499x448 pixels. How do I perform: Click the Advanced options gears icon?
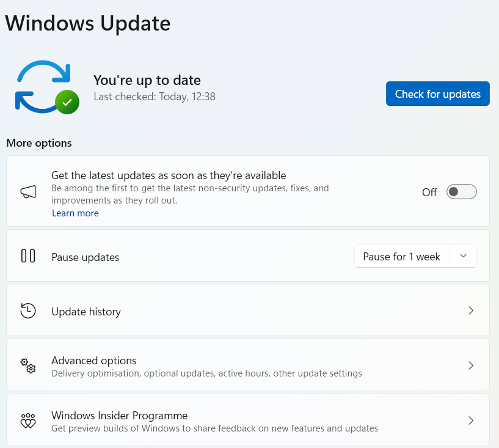point(27,365)
